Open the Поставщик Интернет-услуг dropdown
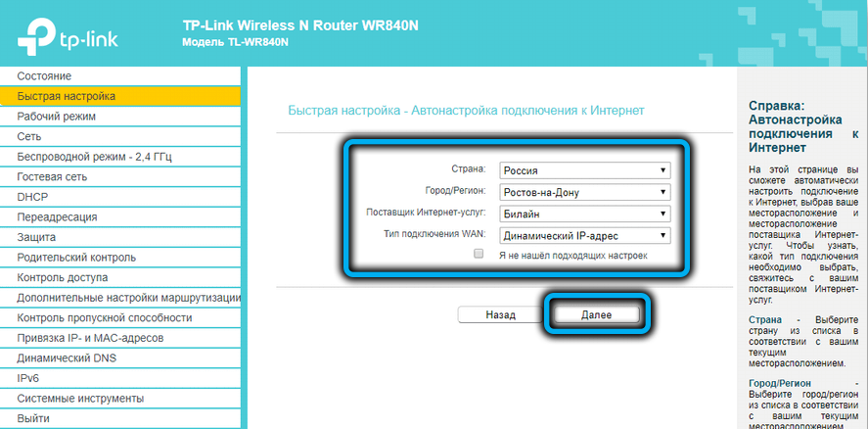Image resolution: width=868 pixels, height=429 pixels. [x=583, y=214]
